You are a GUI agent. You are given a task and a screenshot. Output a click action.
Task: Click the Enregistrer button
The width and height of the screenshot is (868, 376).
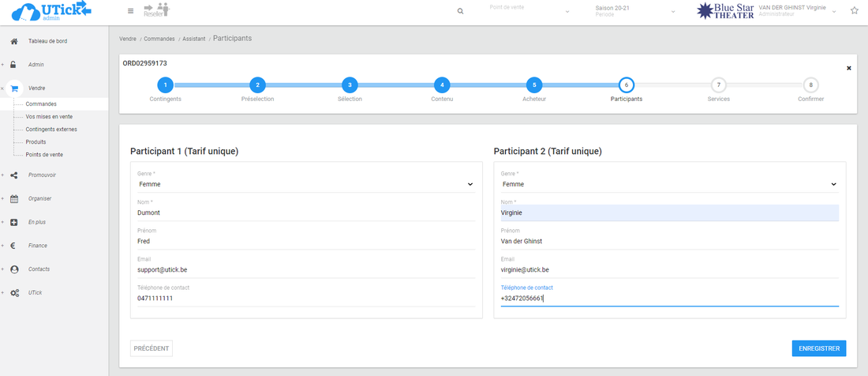[x=819, y=348]
